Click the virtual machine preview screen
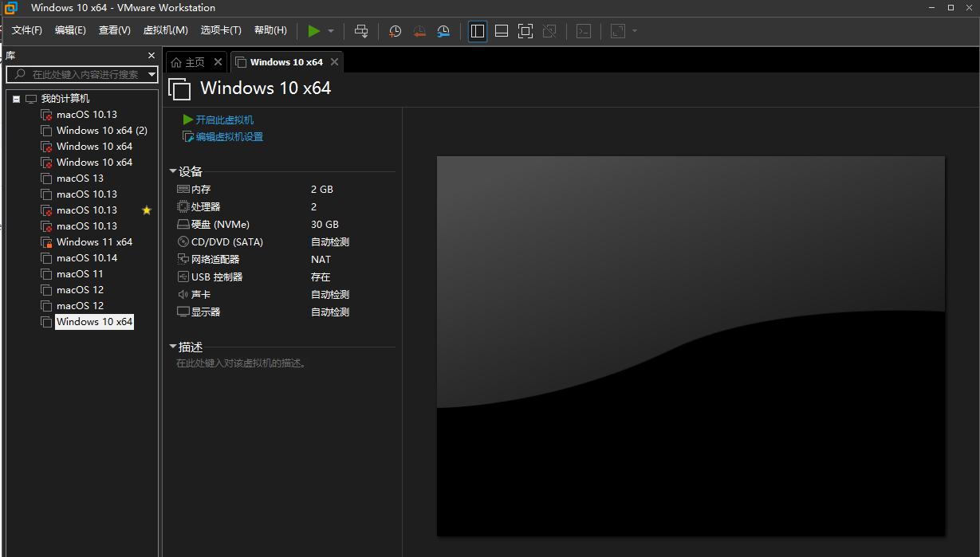980x557 pixels. point(691,346)
